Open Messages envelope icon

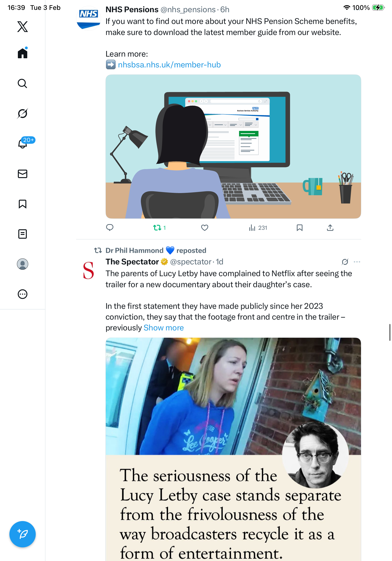point(23,174)
